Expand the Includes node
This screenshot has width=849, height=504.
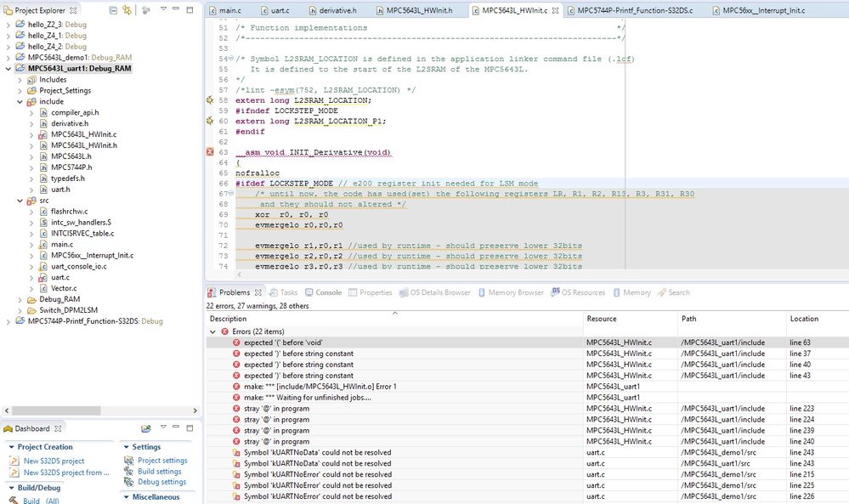coord(20,80)
